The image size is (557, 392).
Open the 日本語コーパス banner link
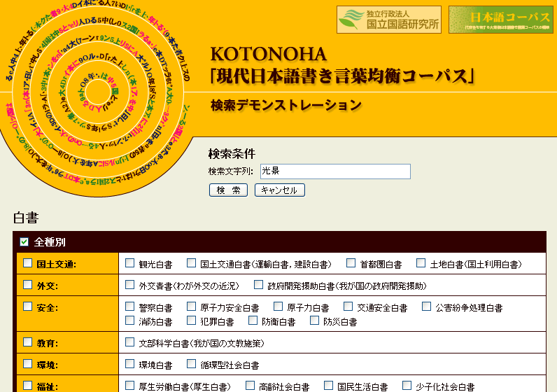point(501,20)
